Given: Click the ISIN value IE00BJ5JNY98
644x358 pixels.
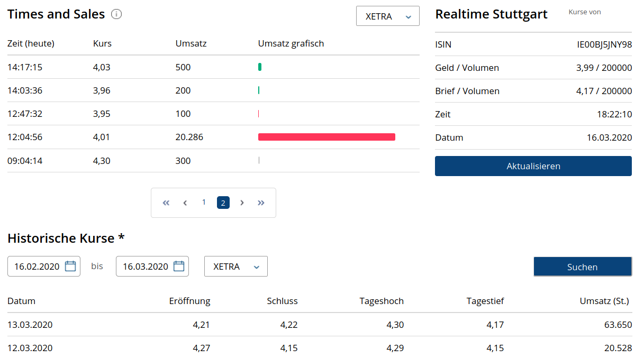Looking at the screenshot, I should click(x=604, y=44).
